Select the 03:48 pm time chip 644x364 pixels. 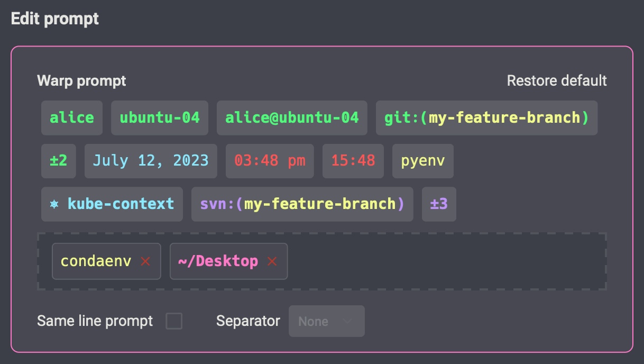click(x=270, y=161)
